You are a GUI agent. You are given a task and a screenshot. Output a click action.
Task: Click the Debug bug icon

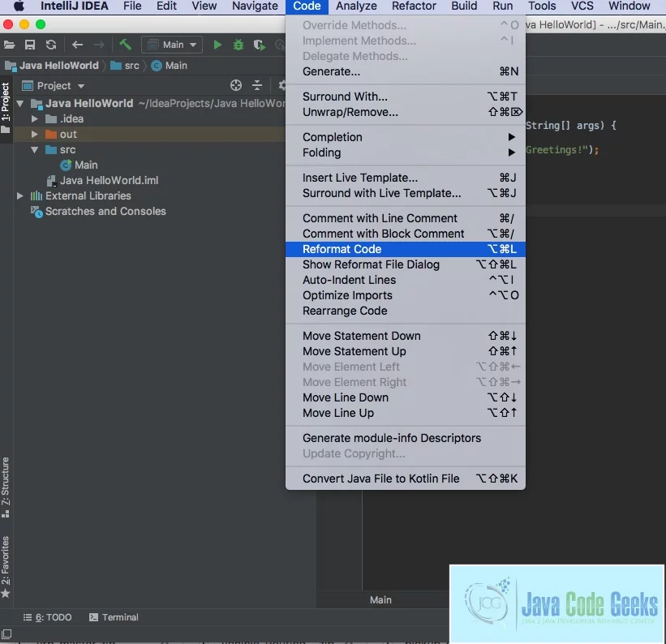click(x=238, y=45)
